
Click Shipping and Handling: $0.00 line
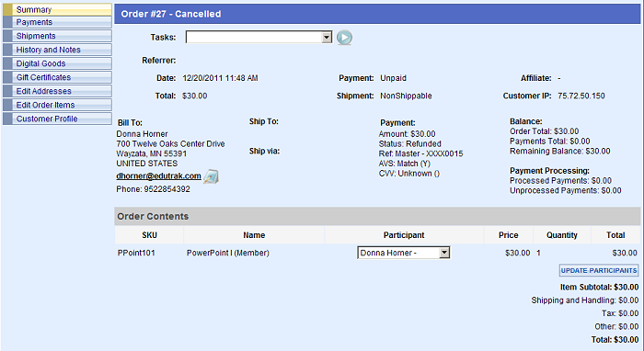(x=585, y=300)
